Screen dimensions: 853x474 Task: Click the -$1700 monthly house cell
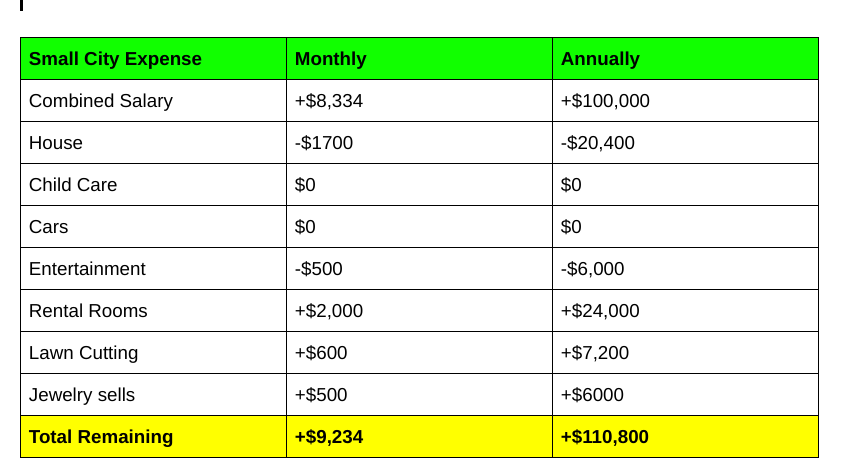[324, 143]
